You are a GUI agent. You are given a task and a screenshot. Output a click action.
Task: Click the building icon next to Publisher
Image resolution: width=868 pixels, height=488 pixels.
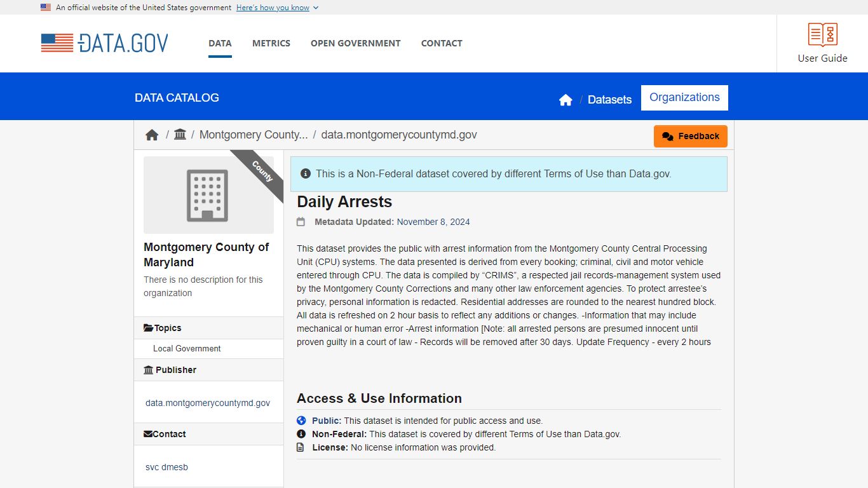[149, 370]
